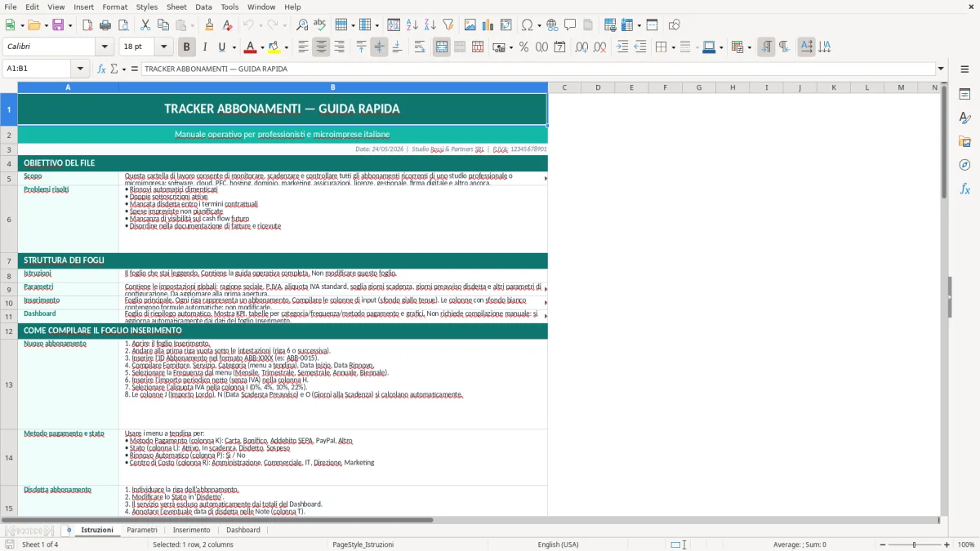The width and height of the screenshot is (980, 551).
Task: Open Sidebar Gallery deck
Action: click(x=964, y=141)
